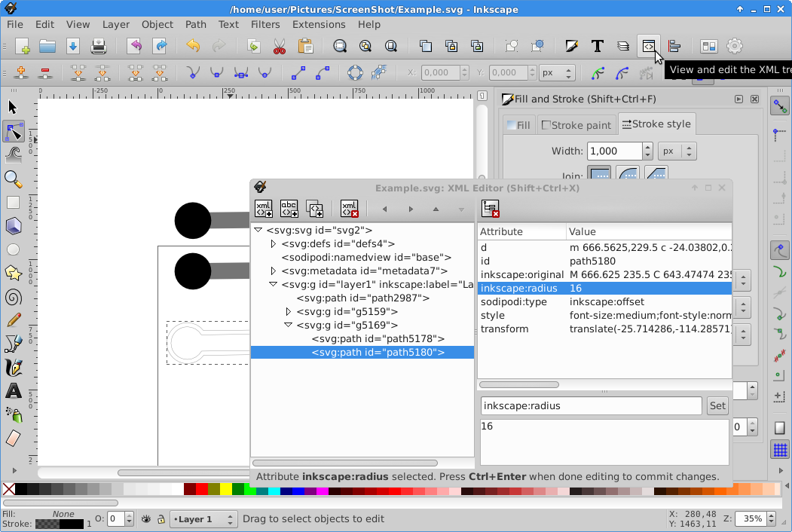Expand the svg:metadata id="metadata7" node
This screenshot has width=792, height=532.
click(x=274, y=271)
